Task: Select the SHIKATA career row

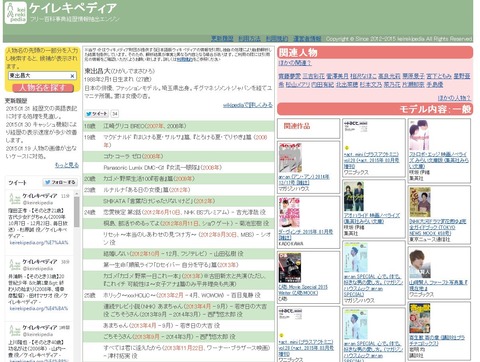Action: pyautogui.click(x=178, y=201)
